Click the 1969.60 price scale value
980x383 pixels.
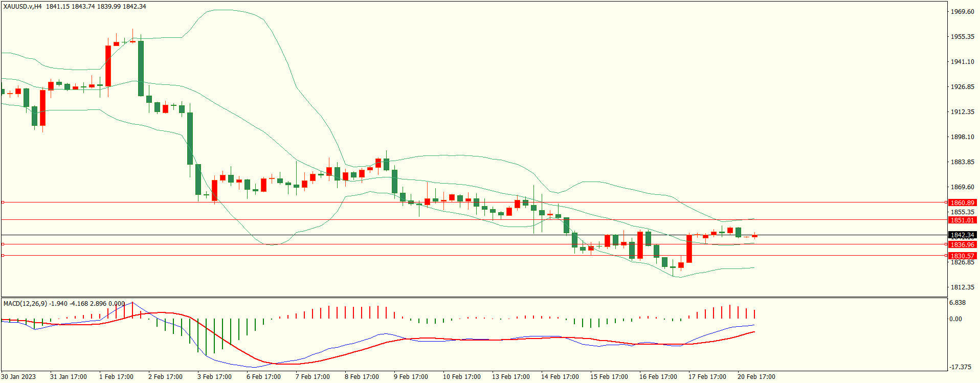click(962, 12)
